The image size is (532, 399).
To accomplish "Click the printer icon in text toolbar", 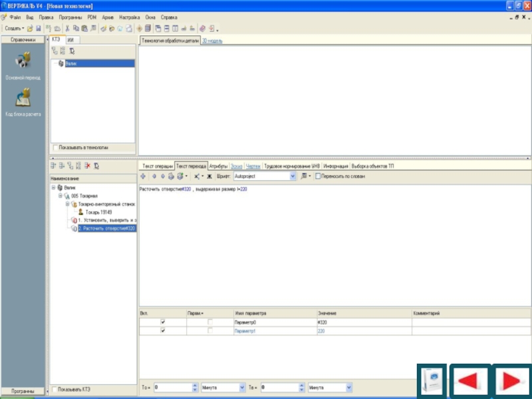I will click(x=171, y=176).
